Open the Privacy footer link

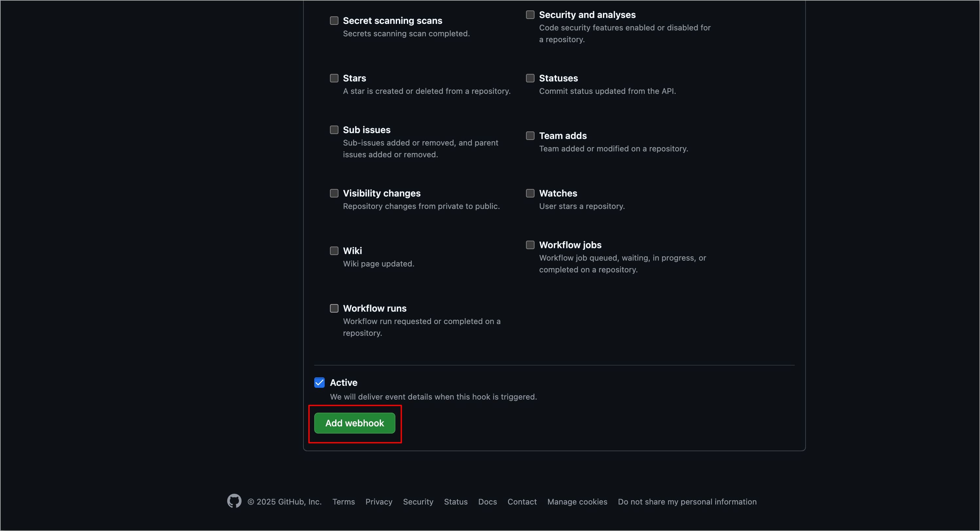[x=378, y=502]
